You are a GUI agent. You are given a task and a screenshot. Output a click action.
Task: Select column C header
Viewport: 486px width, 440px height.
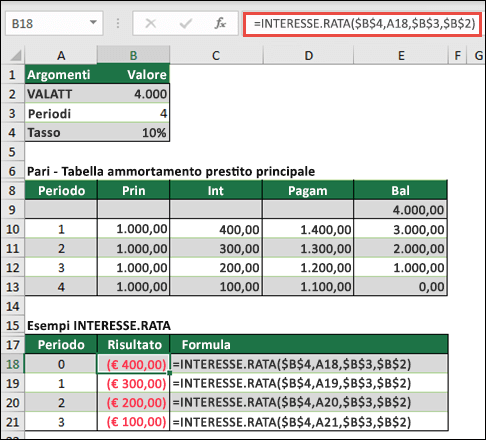point(216,55)
